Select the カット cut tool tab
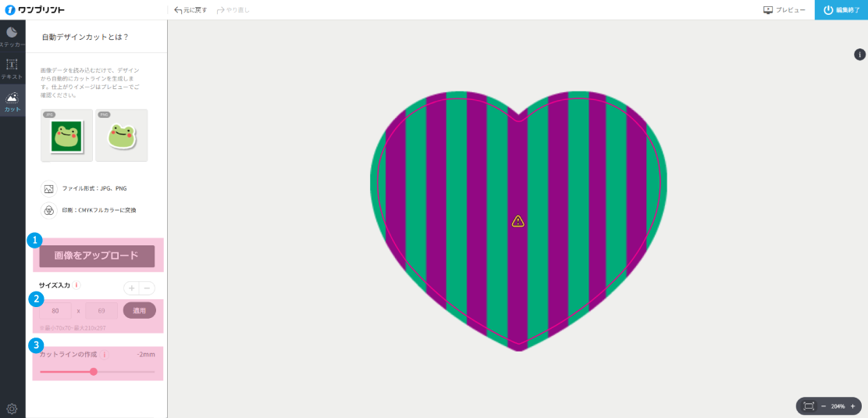The height and width of the screenshot is (418, 868). (x=12, y=102)
